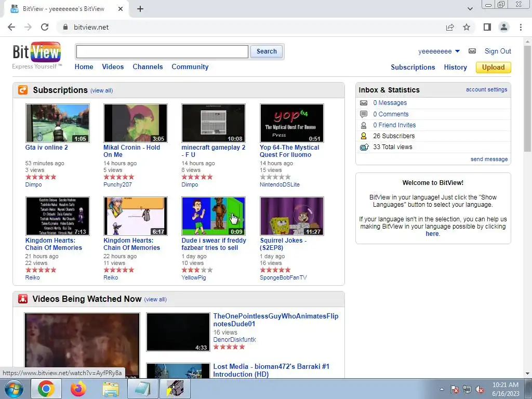Open the Squirrel Jokes SpongeBob thumbnail
This screenshot has width=532, height=399.
[x=292, y=216]
